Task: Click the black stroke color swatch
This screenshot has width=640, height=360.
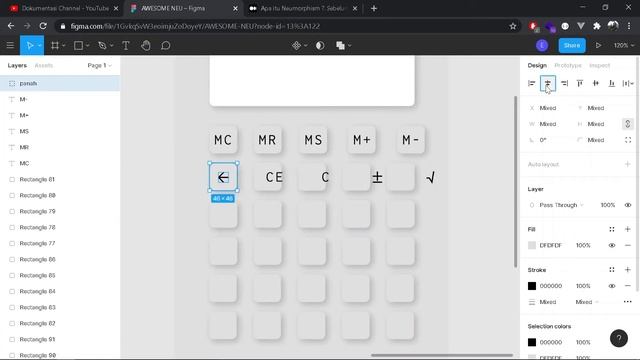Action: coord(532,286)
